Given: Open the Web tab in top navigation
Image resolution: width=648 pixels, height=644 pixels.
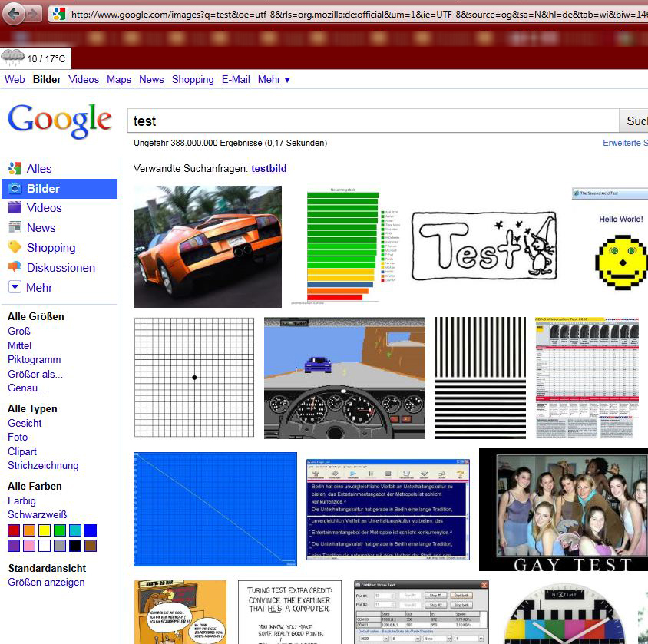Looking at the screenshot, I should tap(15, 79).
